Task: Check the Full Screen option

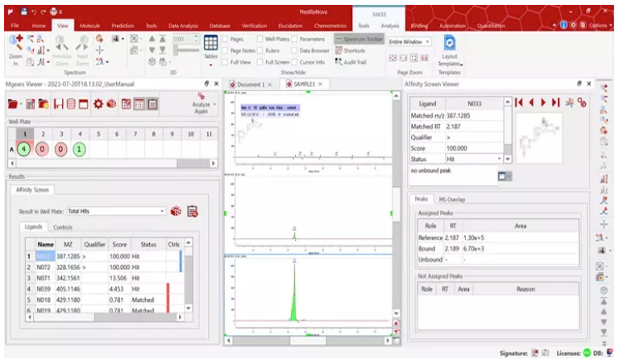Action: pos(262,61)
